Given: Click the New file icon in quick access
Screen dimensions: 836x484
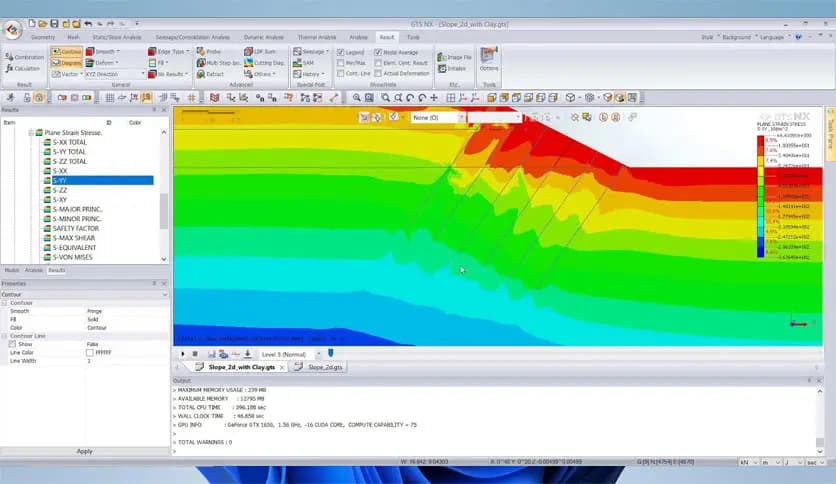Looking at the screenshot, I should click(x=32, y=24).
